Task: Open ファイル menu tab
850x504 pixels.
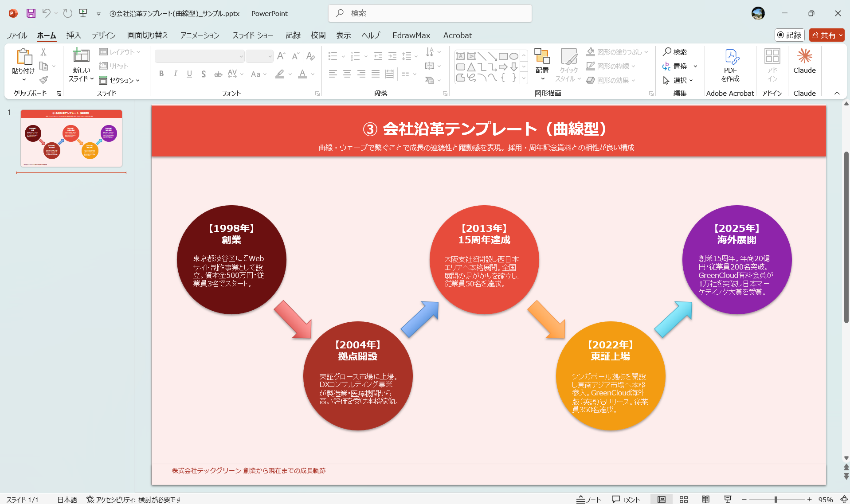Action: [x=17, y=35]
